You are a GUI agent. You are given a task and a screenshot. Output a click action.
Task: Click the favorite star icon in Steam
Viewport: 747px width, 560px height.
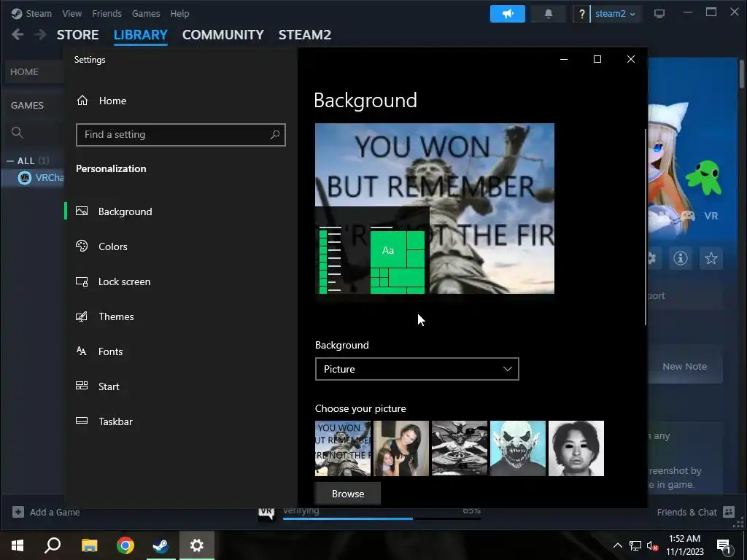click(x=711, y=258)
